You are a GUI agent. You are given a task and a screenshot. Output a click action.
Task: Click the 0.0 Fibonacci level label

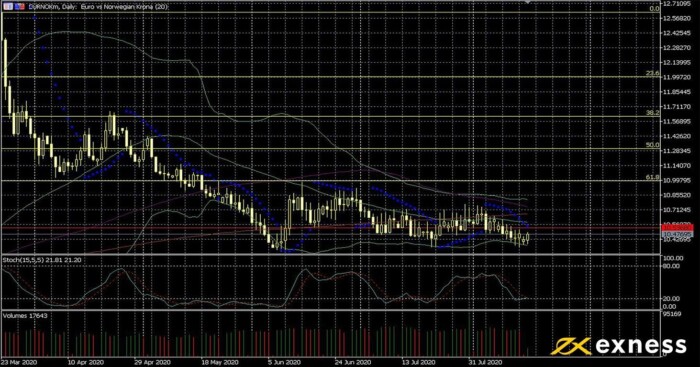tap(654, 8)
